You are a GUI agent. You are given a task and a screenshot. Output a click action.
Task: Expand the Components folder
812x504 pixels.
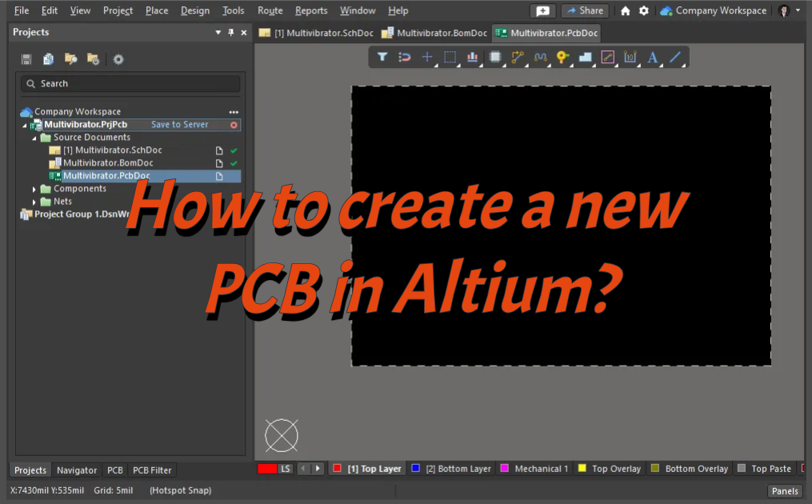point(34,189)
